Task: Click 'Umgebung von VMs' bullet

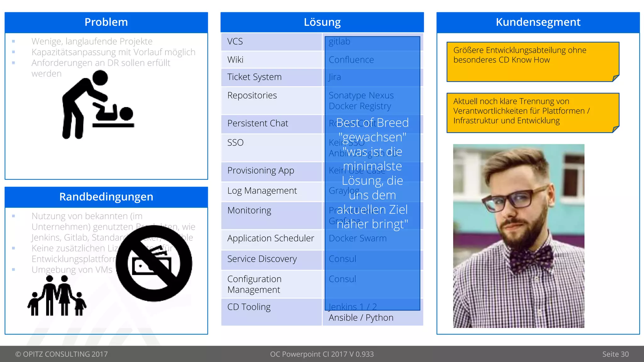Action: click(x=72, y=270)
